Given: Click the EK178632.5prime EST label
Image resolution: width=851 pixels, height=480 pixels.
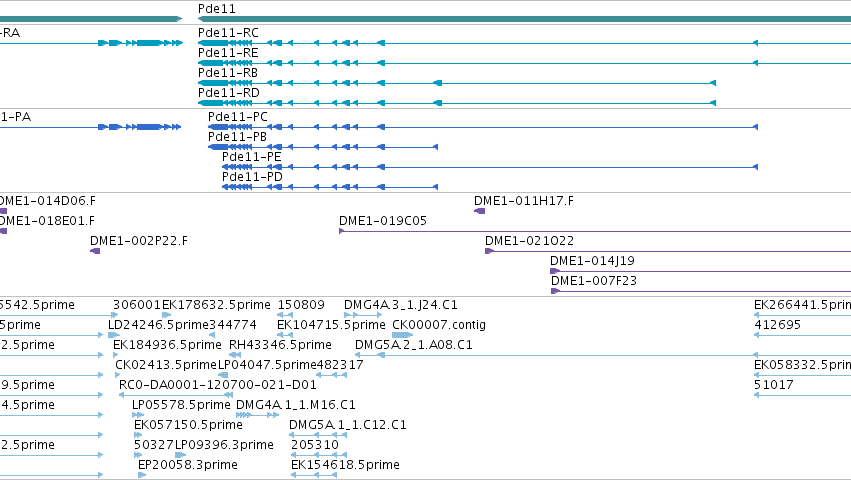Looking at the screenshot, I should click(216, 305).
